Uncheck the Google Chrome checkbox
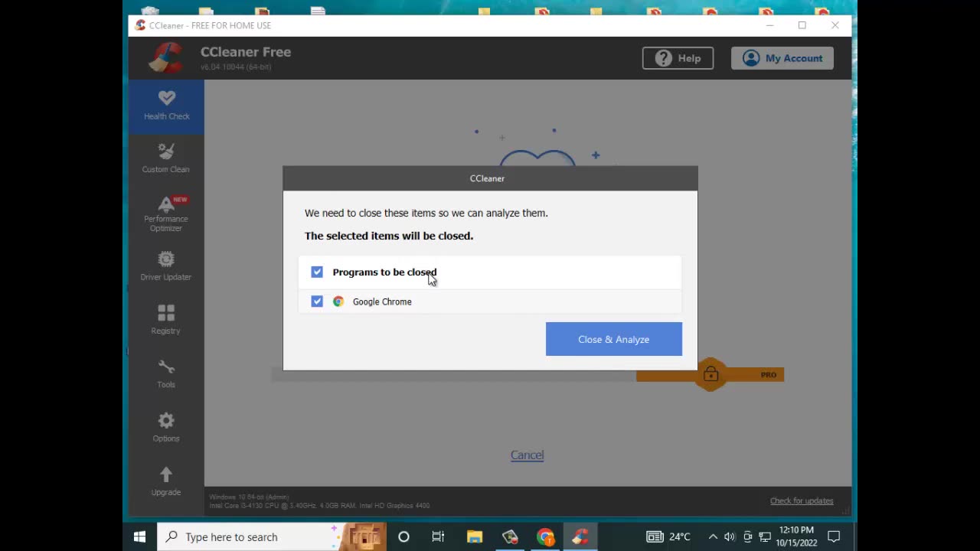Viewport: 980px width, 551px height. coord(317,302)
